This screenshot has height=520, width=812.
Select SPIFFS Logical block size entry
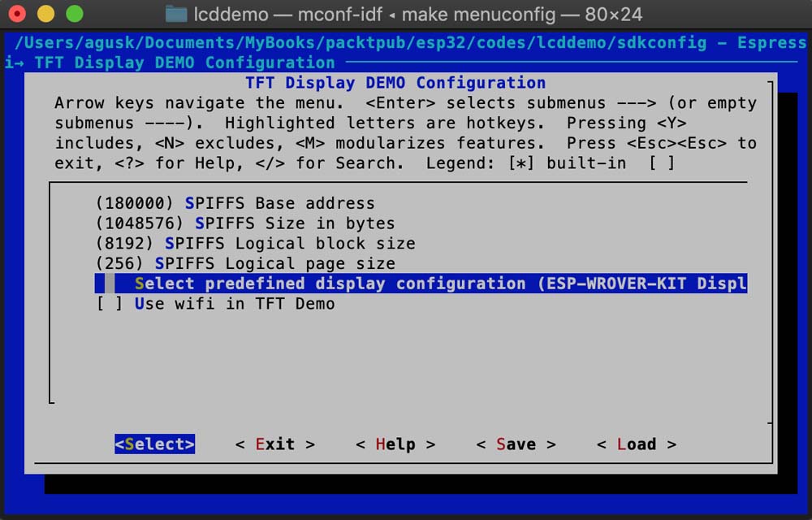click(255, 244)
